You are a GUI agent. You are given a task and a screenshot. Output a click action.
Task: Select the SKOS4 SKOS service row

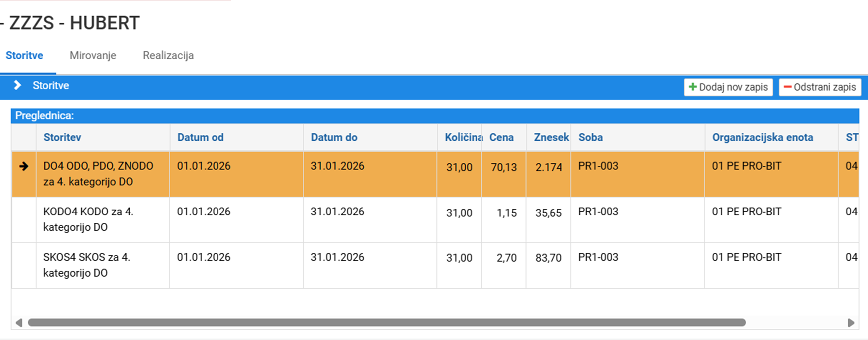(x=435, y=266)
